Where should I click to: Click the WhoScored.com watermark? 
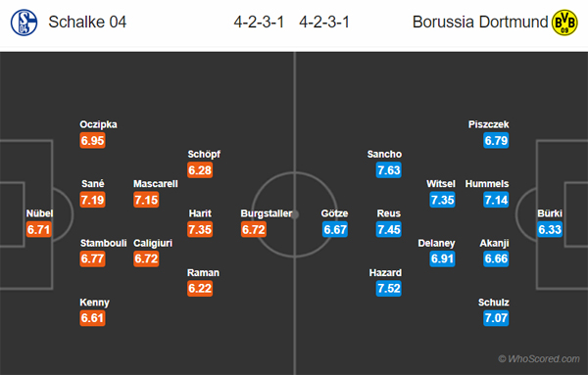tap(539, 359)
